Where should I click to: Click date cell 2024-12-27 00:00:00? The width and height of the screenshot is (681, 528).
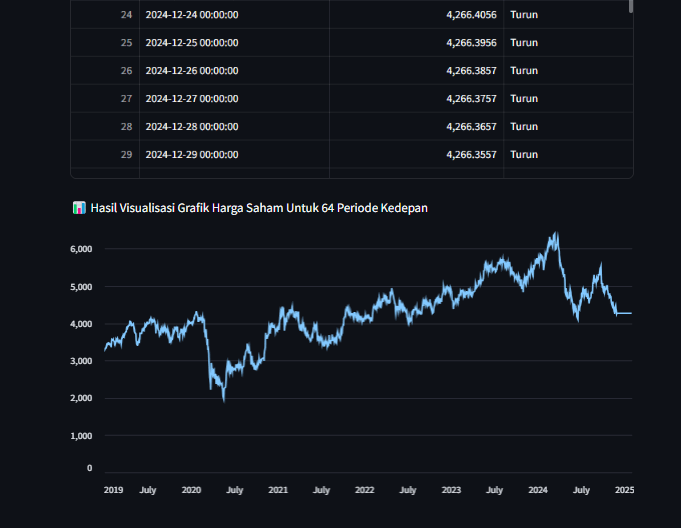coord(234,99)
